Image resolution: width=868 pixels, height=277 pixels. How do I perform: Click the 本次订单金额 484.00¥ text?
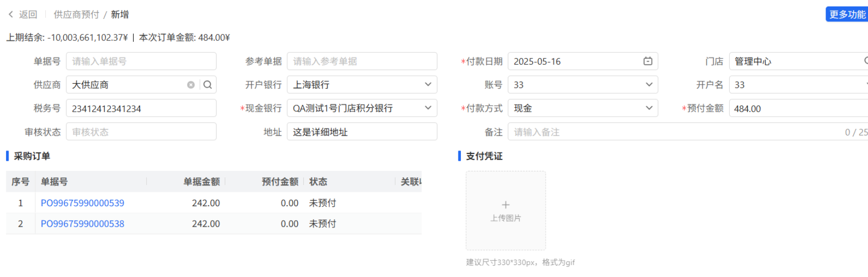click(x=184, y=37)
